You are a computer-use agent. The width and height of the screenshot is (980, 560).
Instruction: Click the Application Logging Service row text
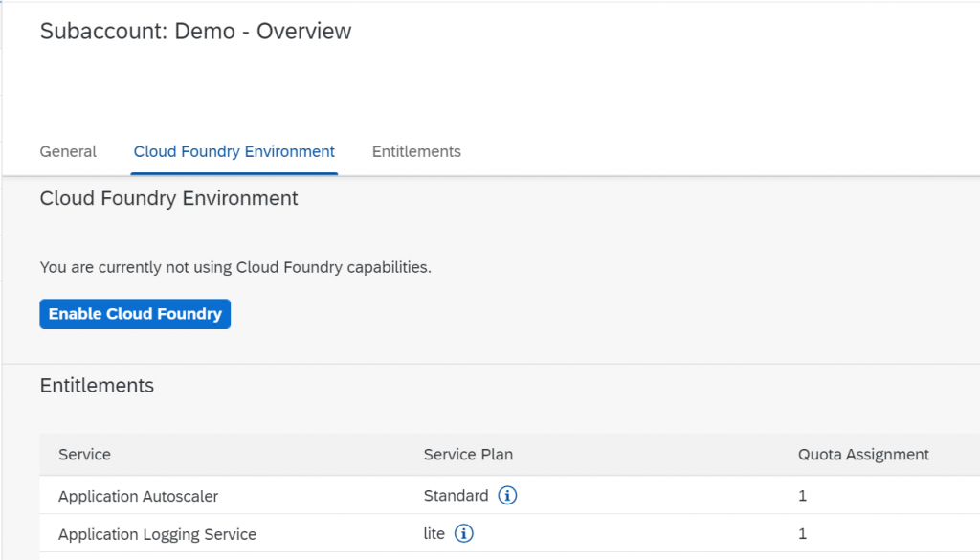158,534
